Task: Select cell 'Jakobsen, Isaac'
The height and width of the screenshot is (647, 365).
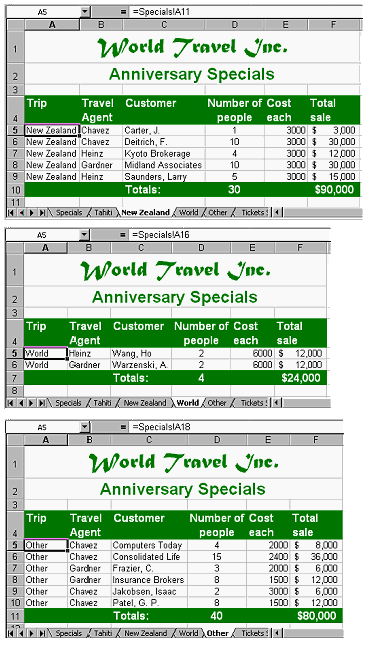Action: click(149, 592)
